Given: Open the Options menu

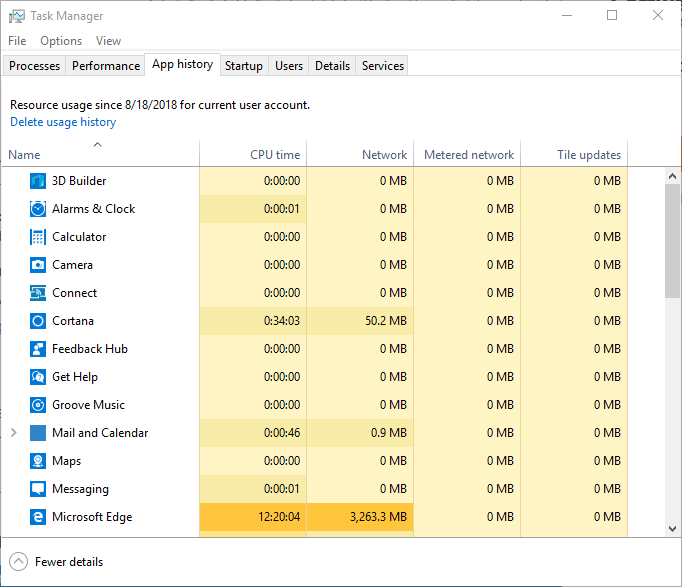Looking at the screenshot, I should click(61, 41).
